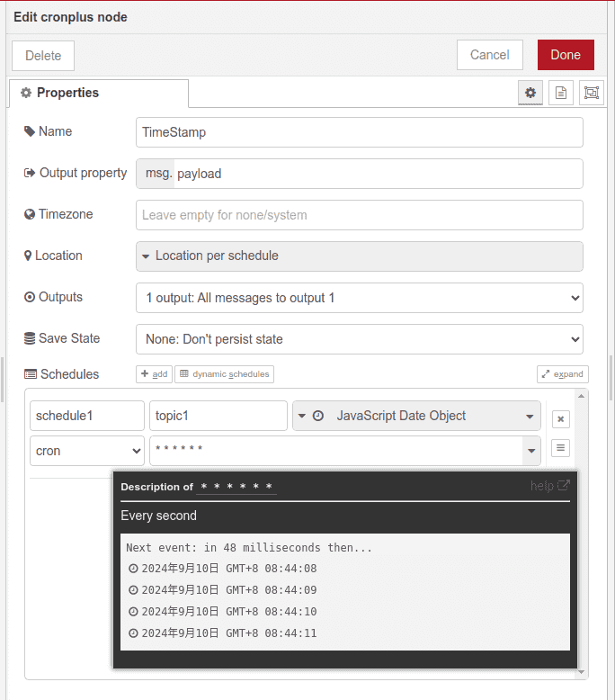Change the cron schedule type dropdown
Screen dimensions: 615x700
[86, 451]
